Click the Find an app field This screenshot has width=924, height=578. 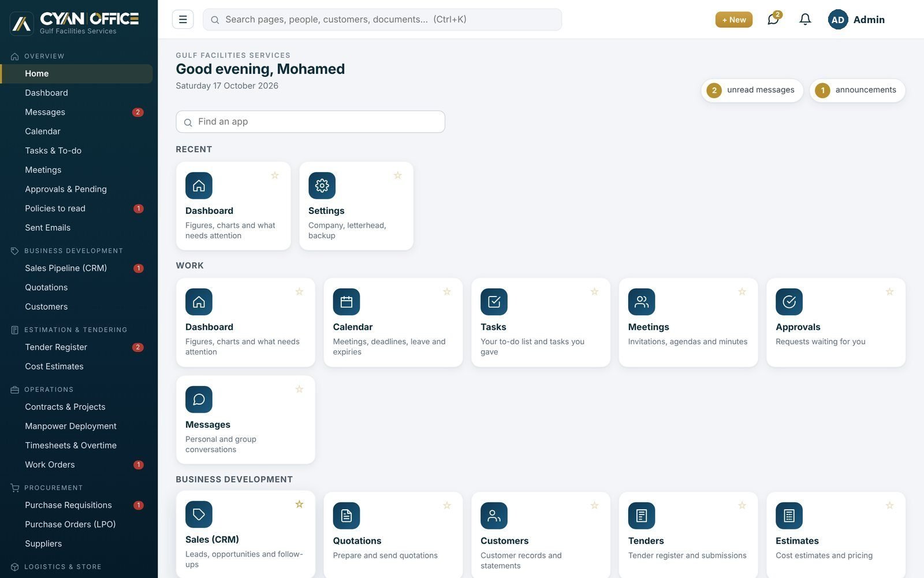(310, 122)
